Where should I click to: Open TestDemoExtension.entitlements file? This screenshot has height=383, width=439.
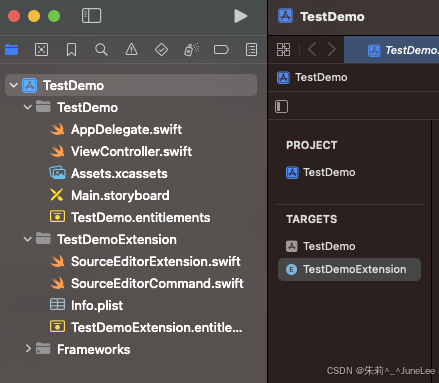coord(156,327)
